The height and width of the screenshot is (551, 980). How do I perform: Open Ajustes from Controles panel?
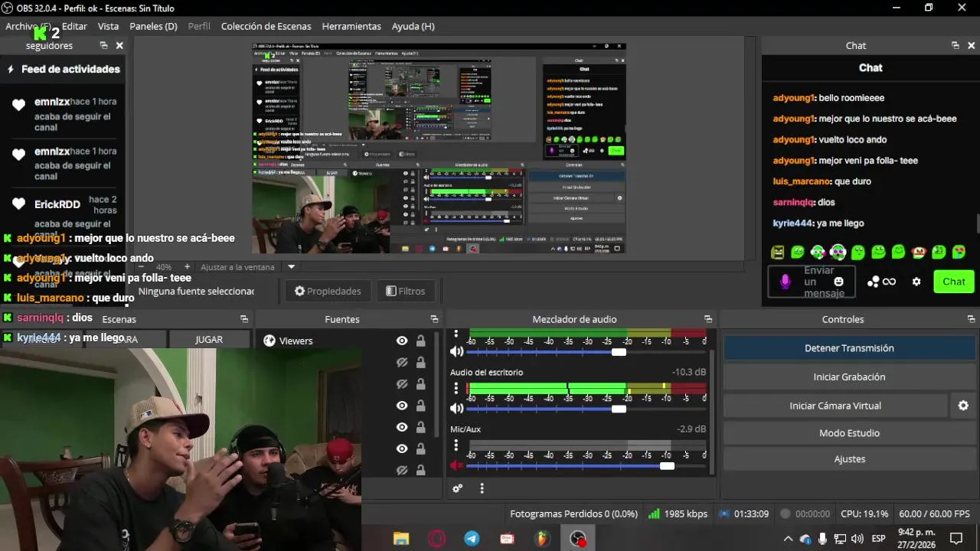(849, 459)
